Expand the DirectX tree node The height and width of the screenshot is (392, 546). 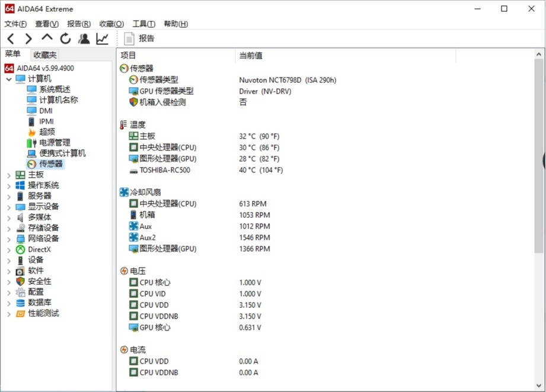[x=9, y=250]
